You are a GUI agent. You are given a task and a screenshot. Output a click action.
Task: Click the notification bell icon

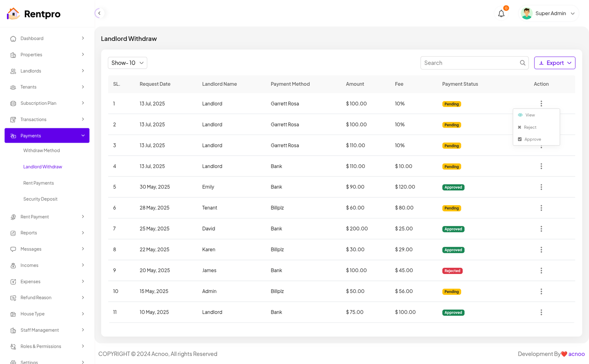point(501,14)
